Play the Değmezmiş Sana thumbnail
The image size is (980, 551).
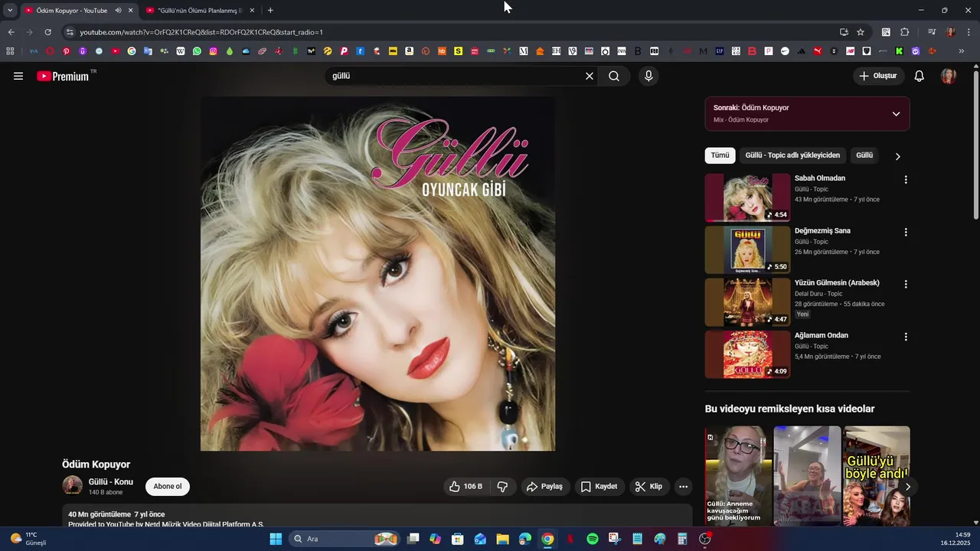coord(747,249)
